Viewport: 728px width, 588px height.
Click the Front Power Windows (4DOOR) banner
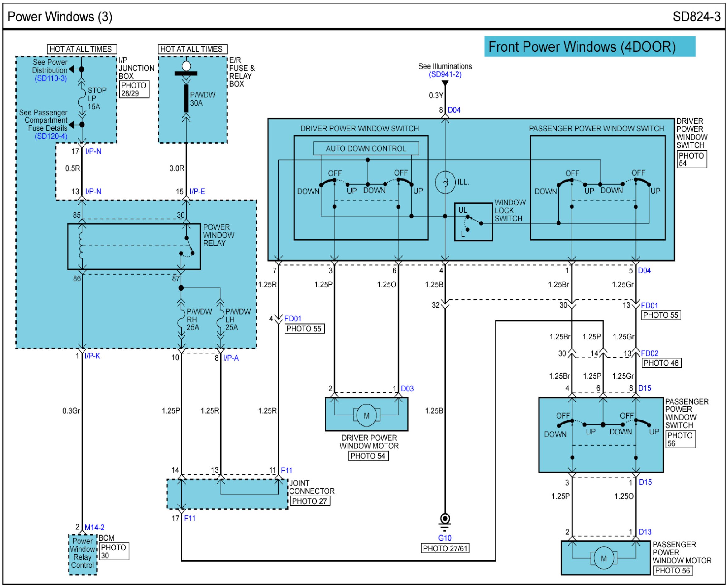coord(589,46)
